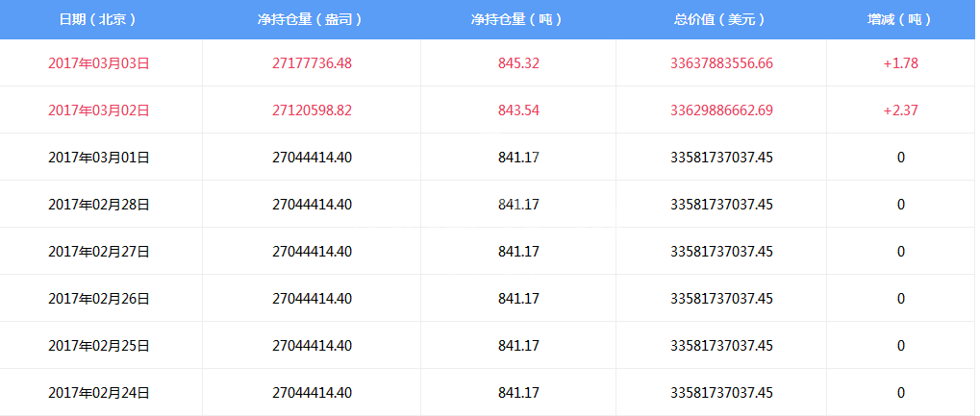Select the tonnage value 845.32
The width and height of the screenshot is (980, 416).
tap(518, 63)
